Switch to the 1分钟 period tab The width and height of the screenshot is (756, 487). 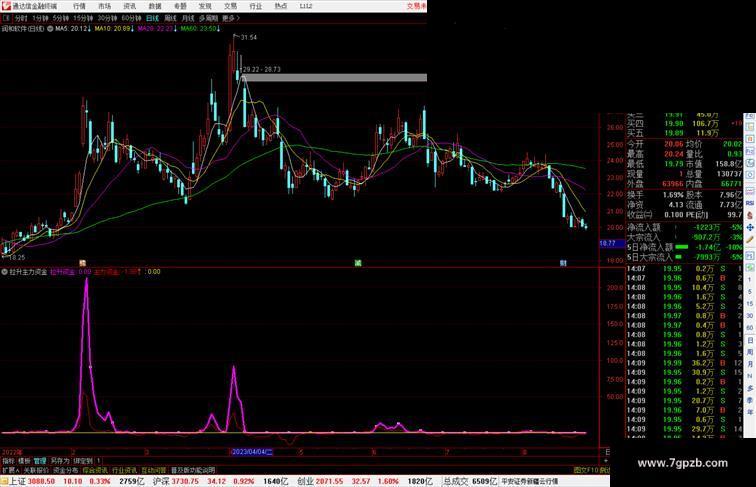tap(40, 18)
